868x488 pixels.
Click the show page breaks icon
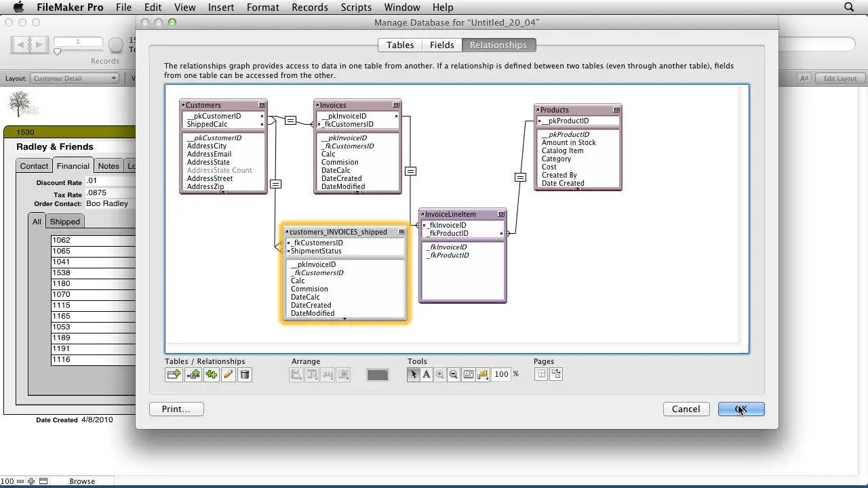click(x=541, y=374)
